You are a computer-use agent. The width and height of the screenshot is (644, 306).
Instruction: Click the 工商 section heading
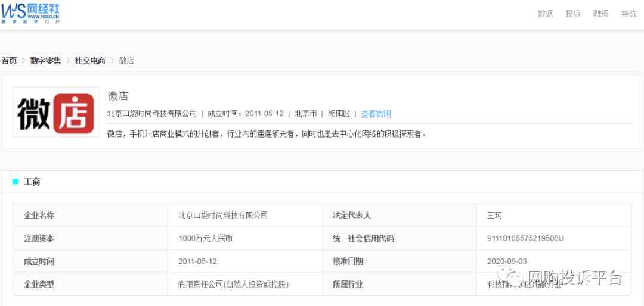32,182
